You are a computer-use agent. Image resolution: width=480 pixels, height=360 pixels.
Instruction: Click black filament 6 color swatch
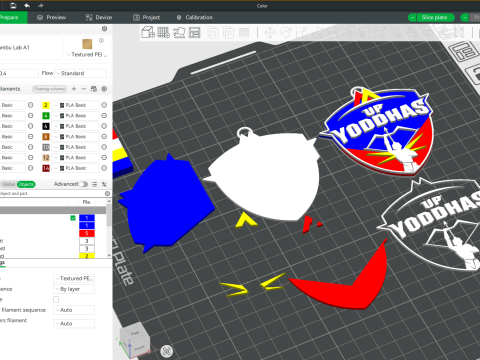[x=46, y=126]
